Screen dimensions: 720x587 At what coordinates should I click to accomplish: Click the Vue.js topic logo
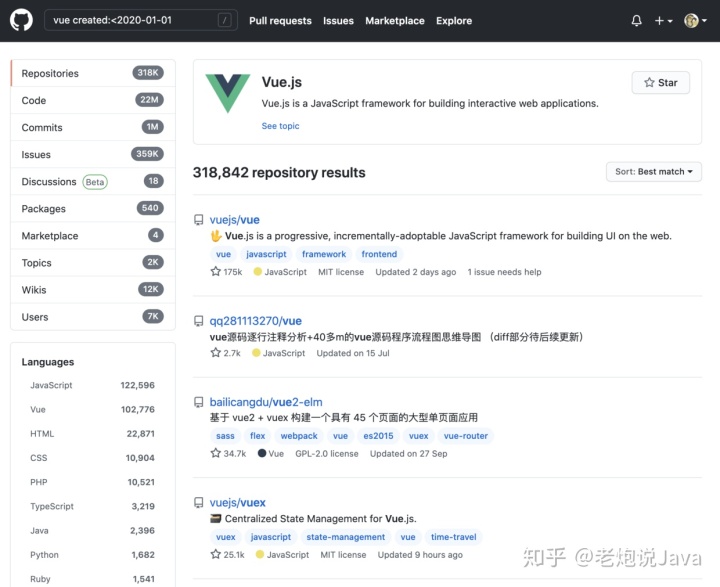coord(227,93)
